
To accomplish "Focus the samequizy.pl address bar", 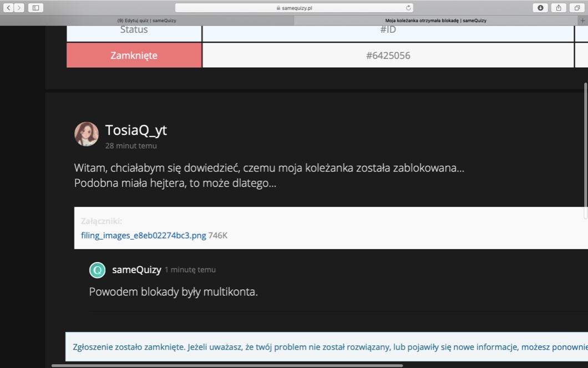I will coord(294,8).
